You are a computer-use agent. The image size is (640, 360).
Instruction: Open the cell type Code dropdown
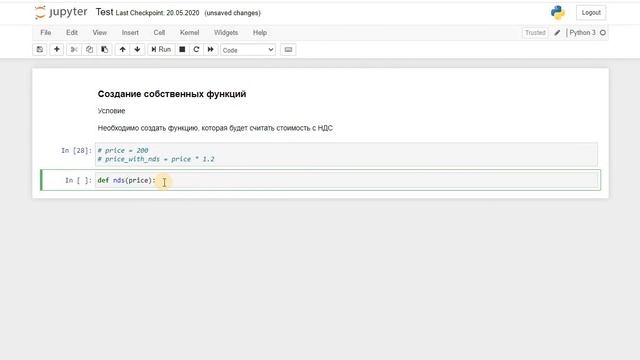point(248,50)
